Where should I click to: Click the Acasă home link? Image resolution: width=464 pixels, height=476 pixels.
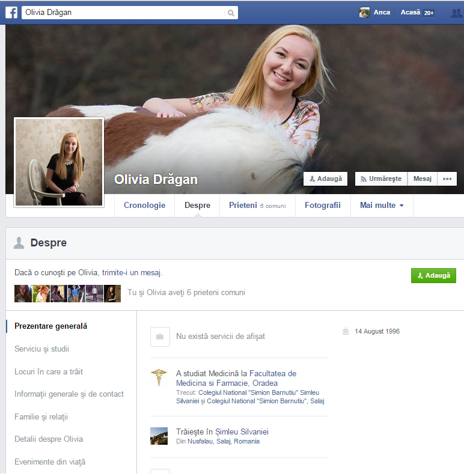[411, 13]
